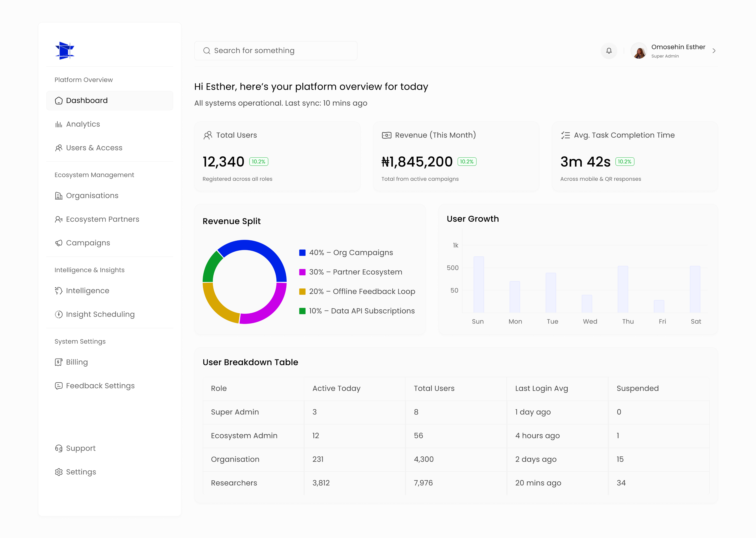This screenshot has height=538, width=756.
Task: Select the Campaigns megaphone icon
Action: pyautogui.click(x=59, y=243)
